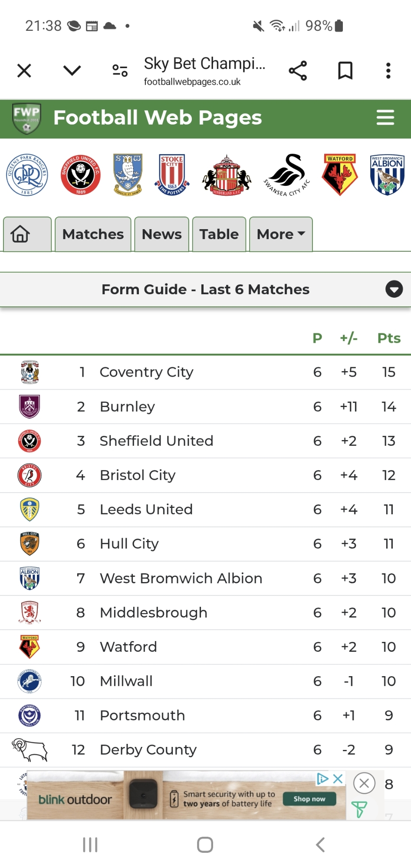Select the Stoke City crest icon
Image resolution: width=411 pixels, height=868 pixels.
point(172,175)
